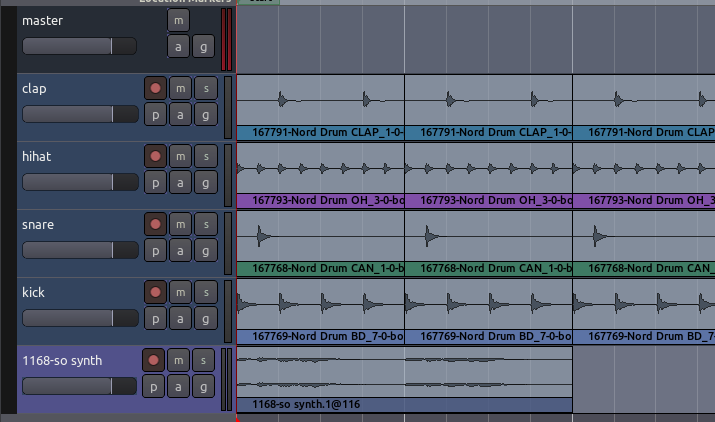The height and width of the screenshot is (422, 715).
Task: Select second Nord Drum OH hihat region
Action: click(488, 175)
